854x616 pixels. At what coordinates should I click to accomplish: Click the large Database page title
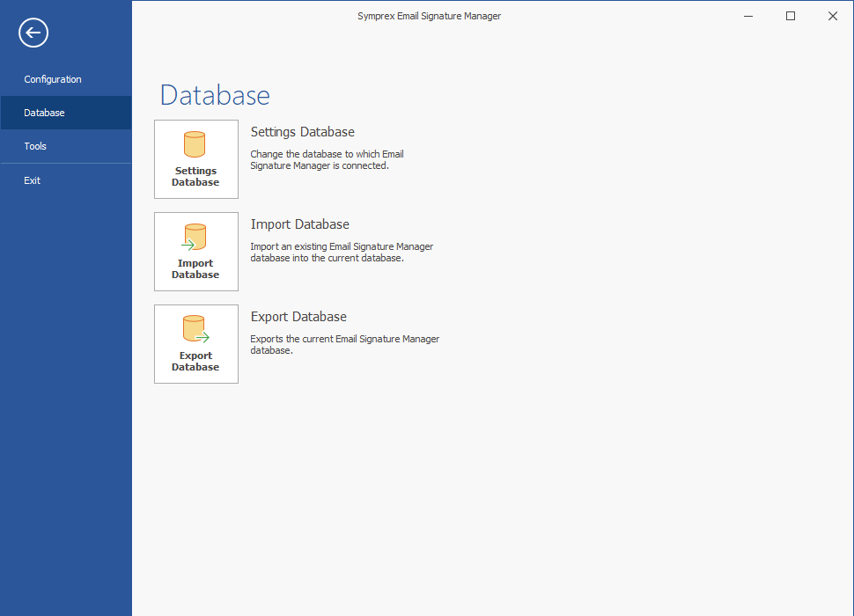(x=215, y=95)
